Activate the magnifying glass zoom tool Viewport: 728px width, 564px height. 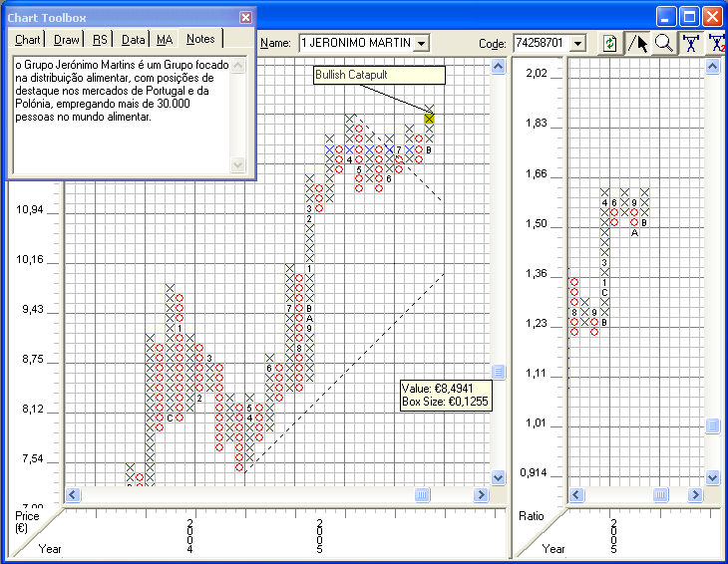[664, 43]
